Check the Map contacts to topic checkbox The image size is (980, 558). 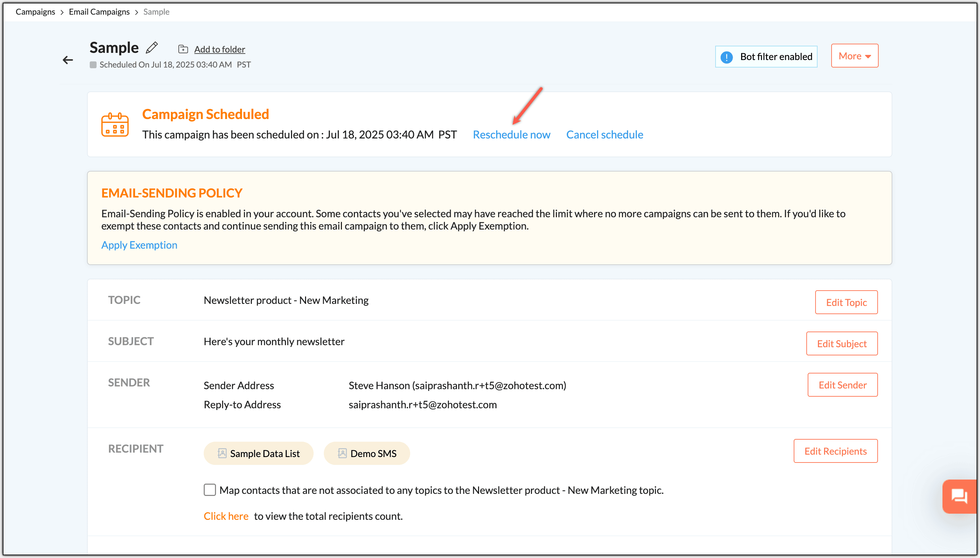pos(210,490)
